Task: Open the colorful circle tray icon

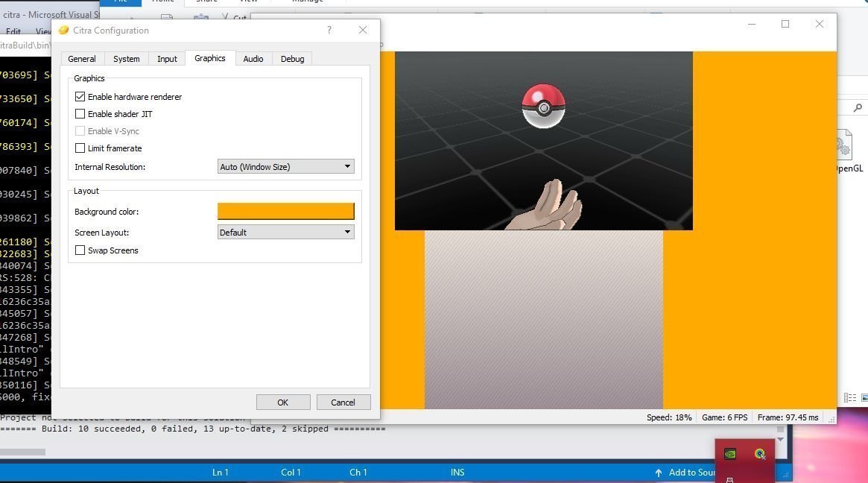Action: 760,454
